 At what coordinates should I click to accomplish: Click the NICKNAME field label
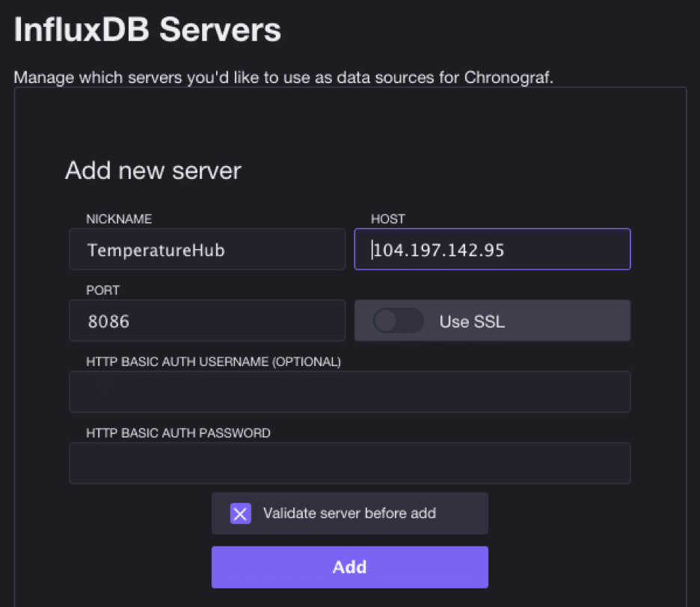click(x=119, y=219)
